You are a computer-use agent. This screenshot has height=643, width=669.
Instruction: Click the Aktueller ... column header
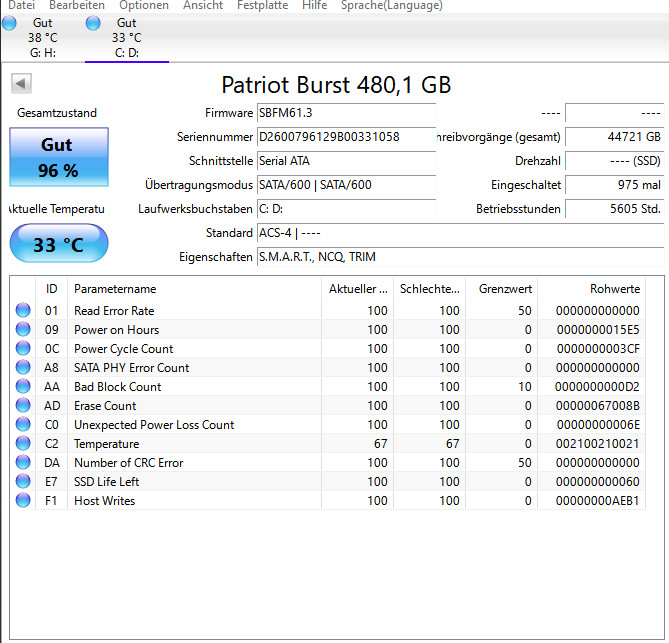pos(358,289)
